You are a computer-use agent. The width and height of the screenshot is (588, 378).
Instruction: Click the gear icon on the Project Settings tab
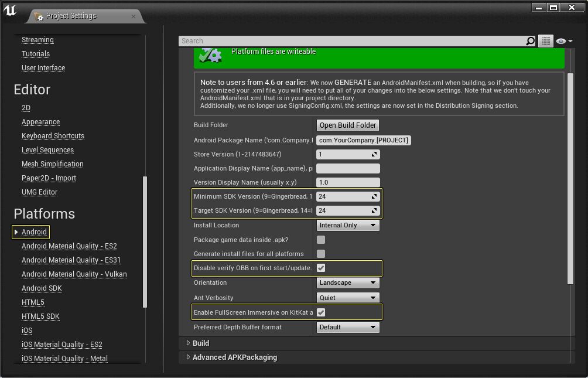click(40, 16)
